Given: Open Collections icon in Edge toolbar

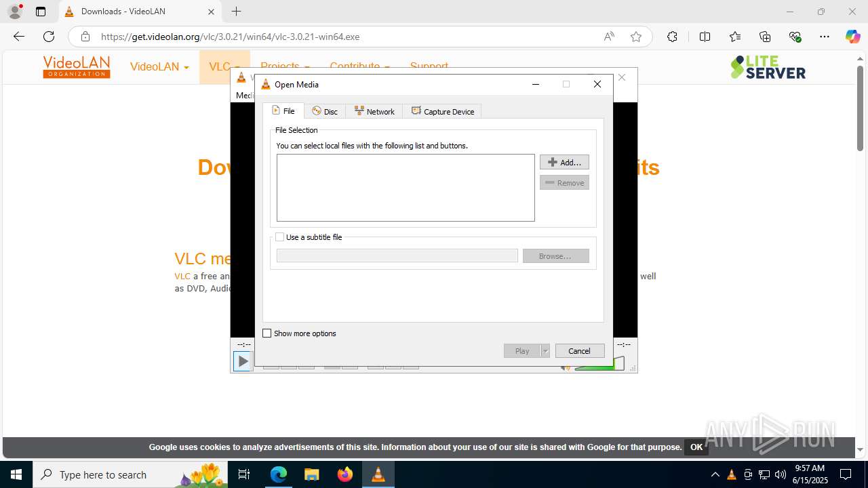Looking at the screenshot, I should 765,37.
